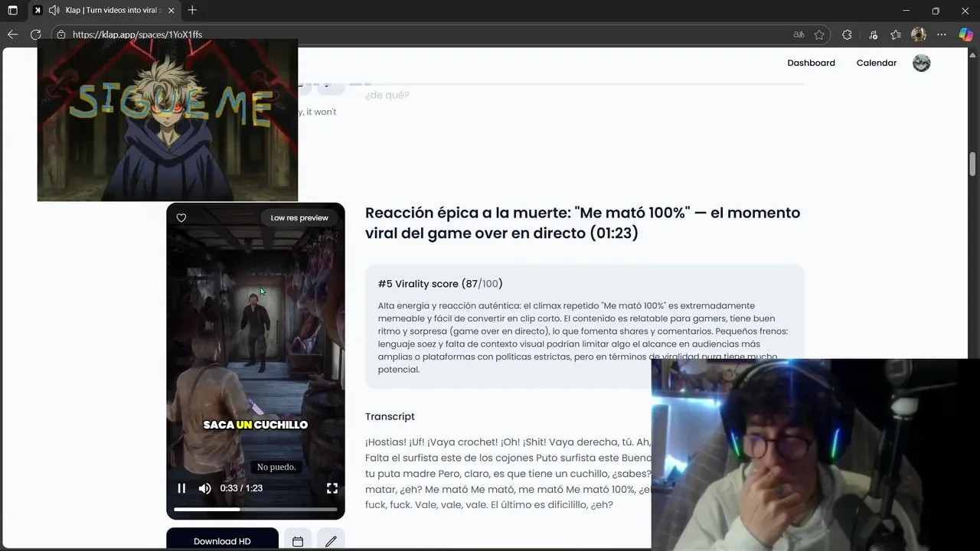Edit clip with pencil icon button
Image resolution: width=980 pixels, height=551 pixels.
(331, 540)
